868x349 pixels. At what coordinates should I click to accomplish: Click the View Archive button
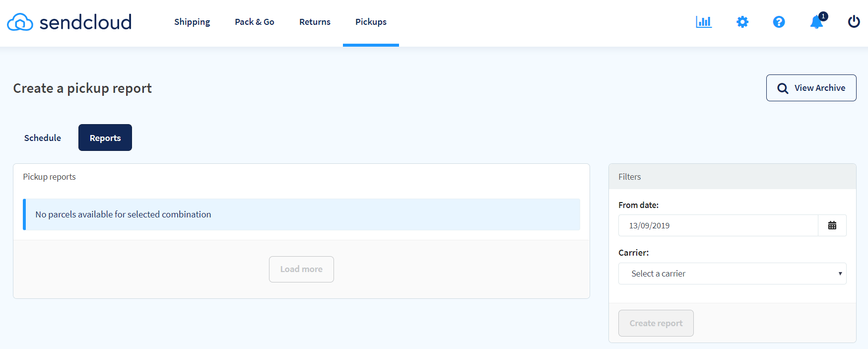tap(811, 88)
